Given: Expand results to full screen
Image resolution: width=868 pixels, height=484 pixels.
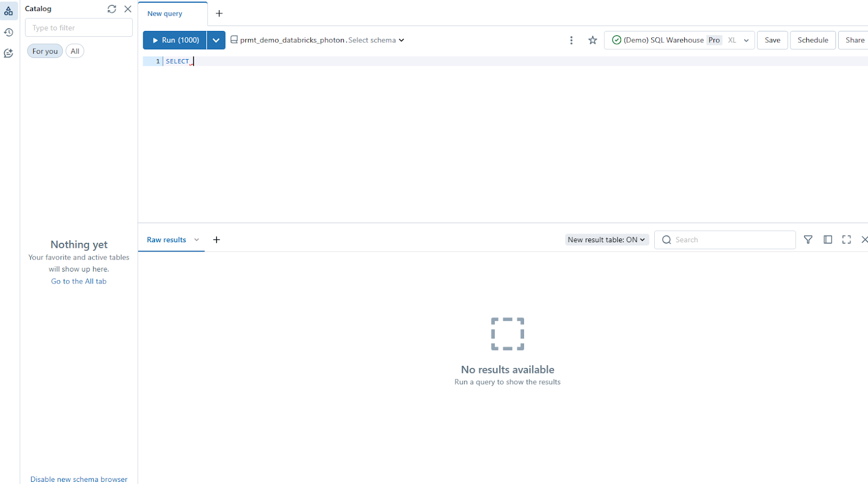Looking at the screenshot, I should [x=846, y=240].
